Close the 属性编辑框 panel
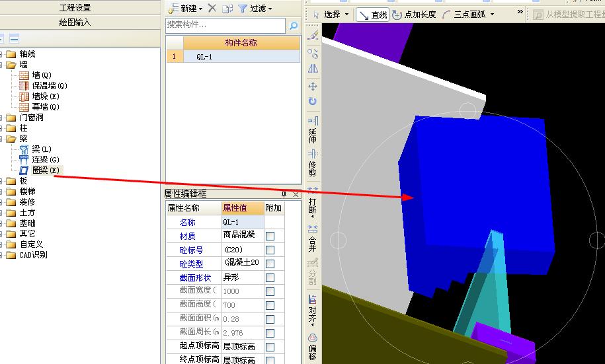This screenshot has width=605, height=364. click(296, 194)
